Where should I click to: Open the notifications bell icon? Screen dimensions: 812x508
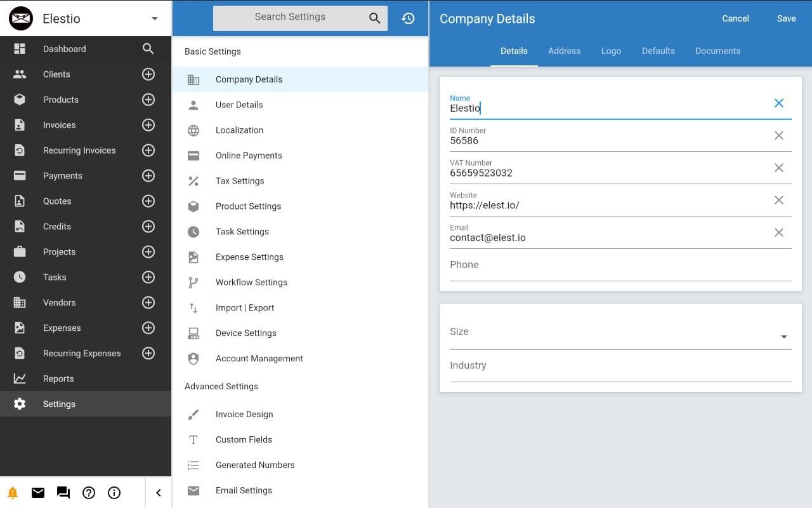pyautogui.click(x=13, y=493)
